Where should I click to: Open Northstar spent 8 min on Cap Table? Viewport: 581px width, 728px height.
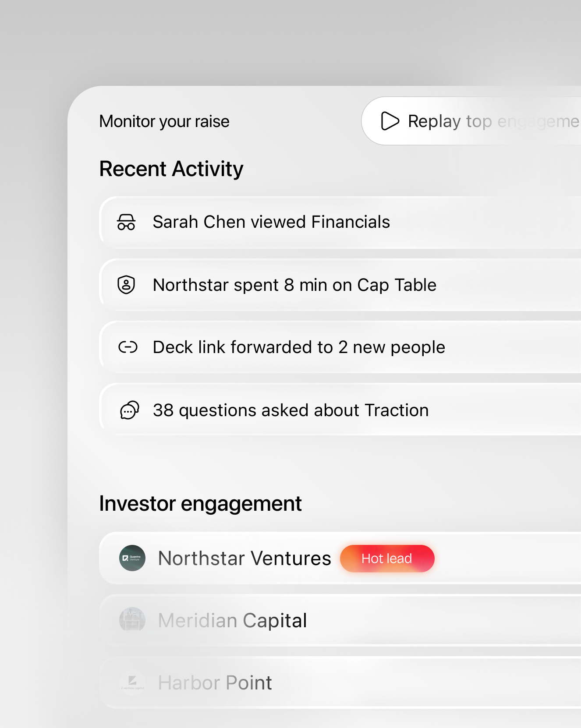340,285
